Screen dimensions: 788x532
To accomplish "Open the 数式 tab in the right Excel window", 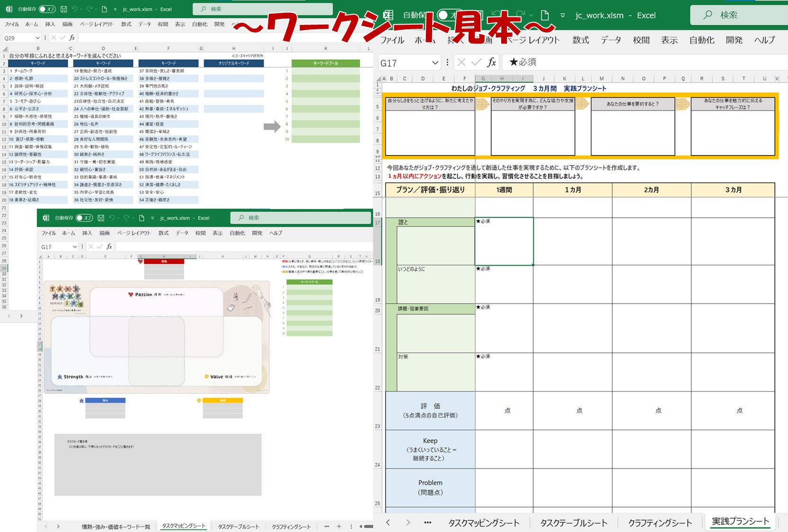I will coord(581,40).
